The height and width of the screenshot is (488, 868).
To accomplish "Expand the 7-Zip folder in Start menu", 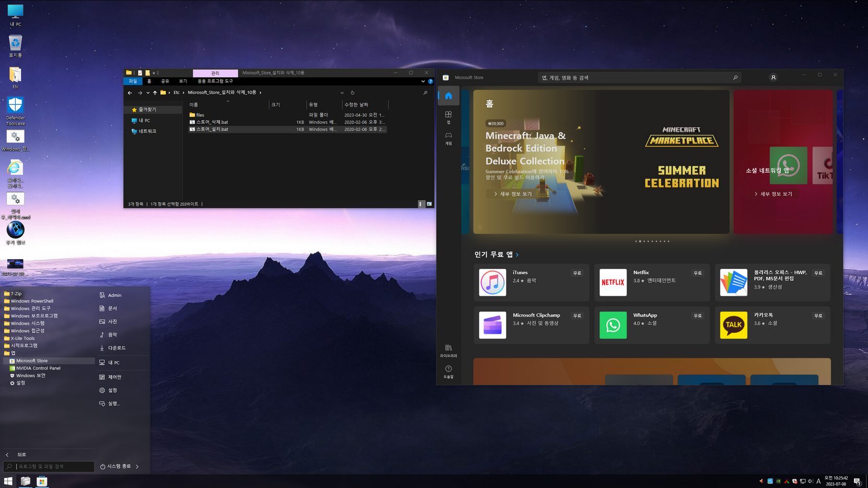I will pyautogui.click(x=13, y=294).
